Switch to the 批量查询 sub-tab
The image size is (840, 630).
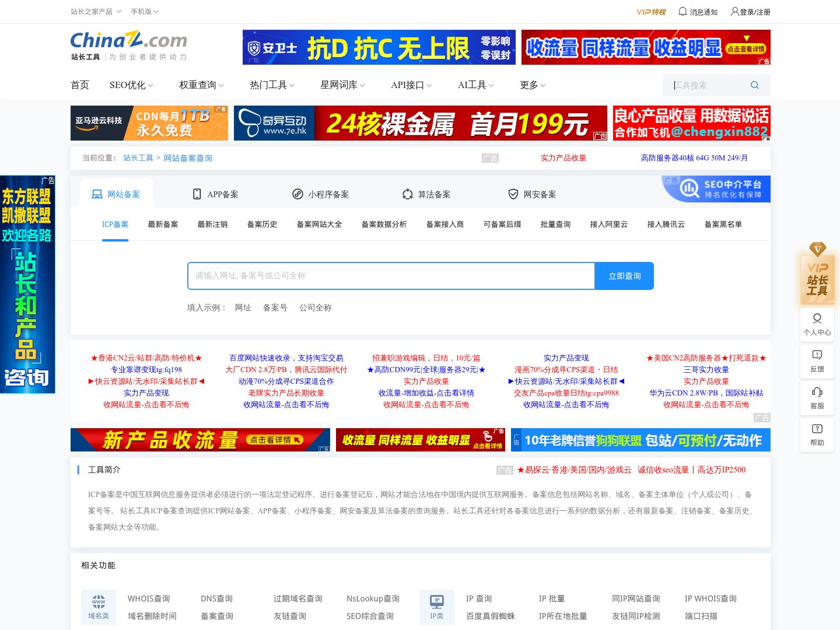[555, 225]
